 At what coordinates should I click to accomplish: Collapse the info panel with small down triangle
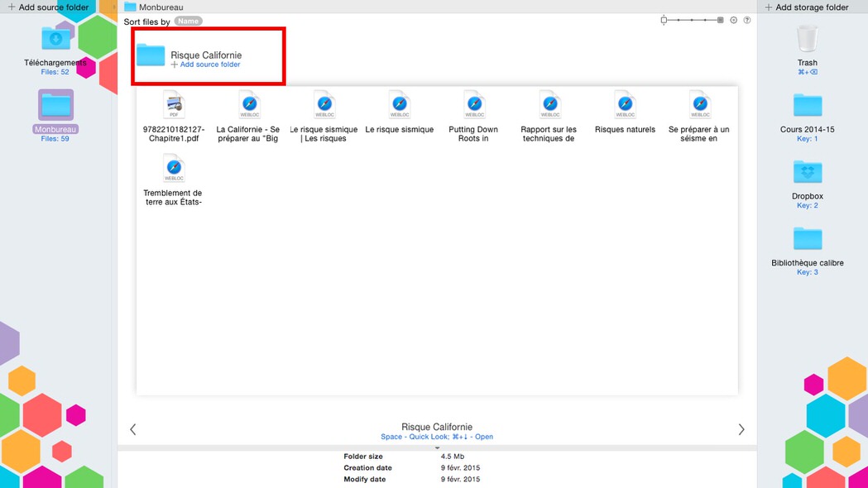click(x=438, y=447)
